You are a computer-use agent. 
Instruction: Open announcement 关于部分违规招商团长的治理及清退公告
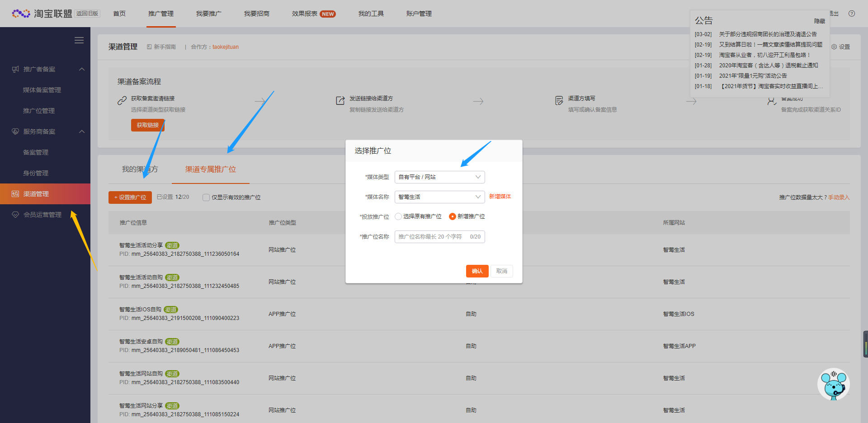(x=768, y=34)
